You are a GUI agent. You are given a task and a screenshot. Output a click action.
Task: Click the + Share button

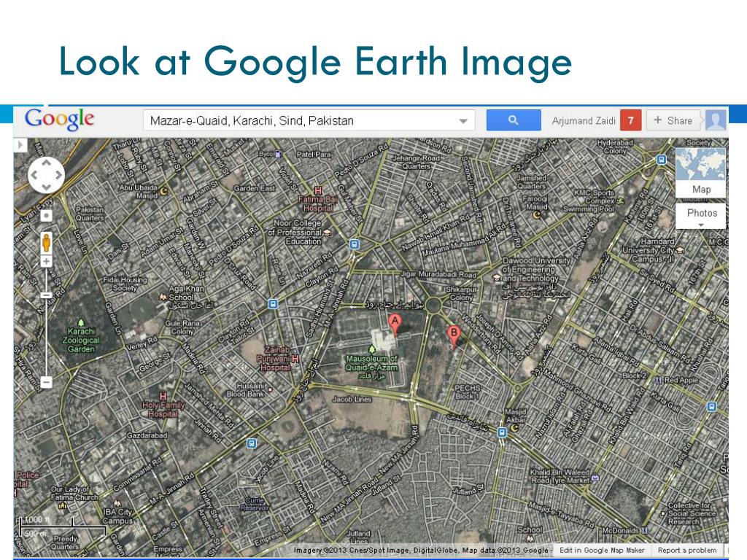pyautogui.click(x=673, y=120)
